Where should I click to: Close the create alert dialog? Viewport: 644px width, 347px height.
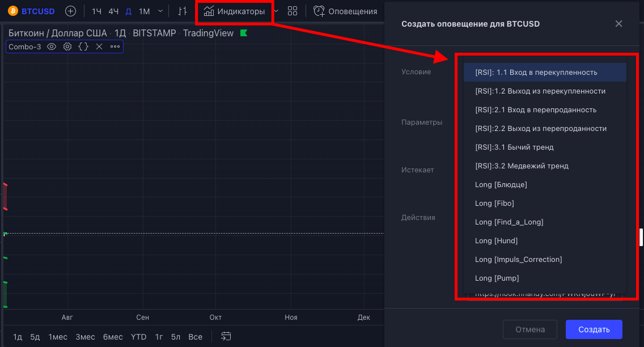click(x=618, y=24)
